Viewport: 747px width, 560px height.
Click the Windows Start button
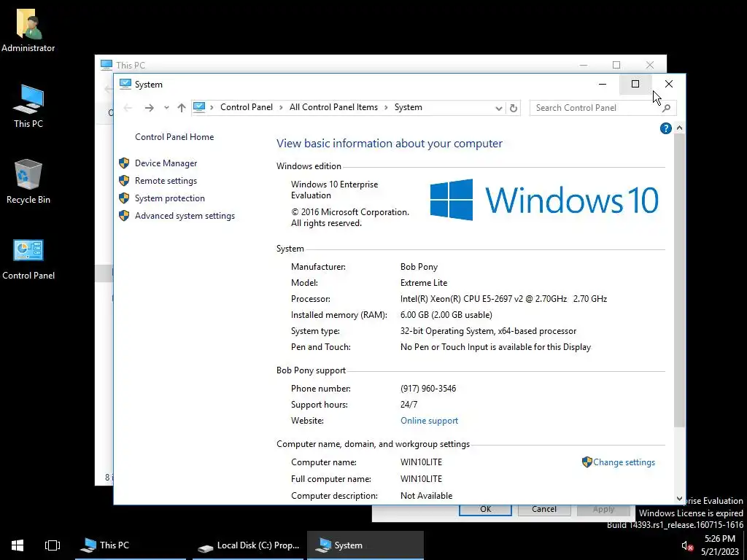18,545
